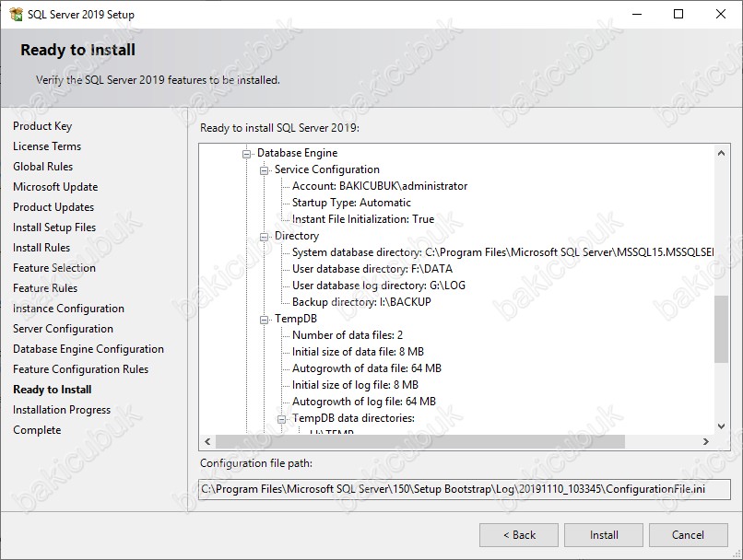Viewport: 743px width, 560px height.
Task: Collapse the TempDB tree node
Action: (x=264, y=320)
